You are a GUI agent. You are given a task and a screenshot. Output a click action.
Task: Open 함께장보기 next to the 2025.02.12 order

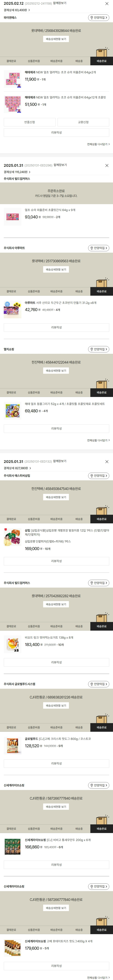[x=60, y=3]
